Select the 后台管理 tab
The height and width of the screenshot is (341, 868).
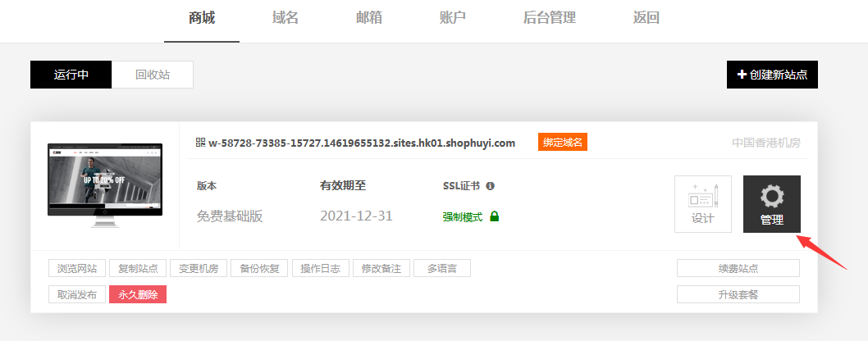pyautogui.click(x=549, y=18)
